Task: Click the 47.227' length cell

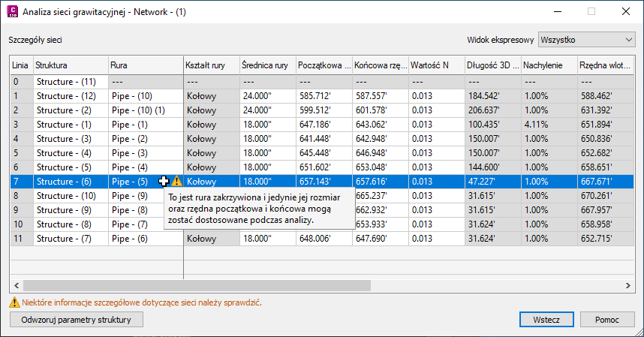Action: (493, 182)
